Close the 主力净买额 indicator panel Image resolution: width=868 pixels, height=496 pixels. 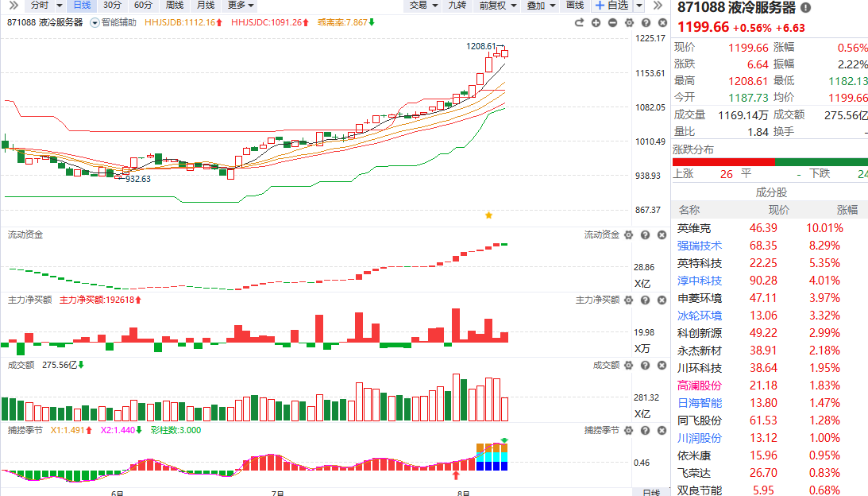662,300
